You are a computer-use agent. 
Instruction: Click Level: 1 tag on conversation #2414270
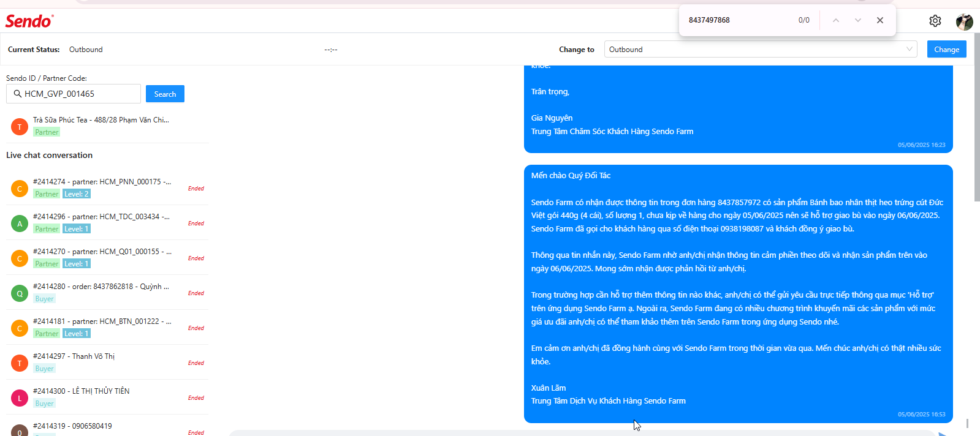click(77, 264)
